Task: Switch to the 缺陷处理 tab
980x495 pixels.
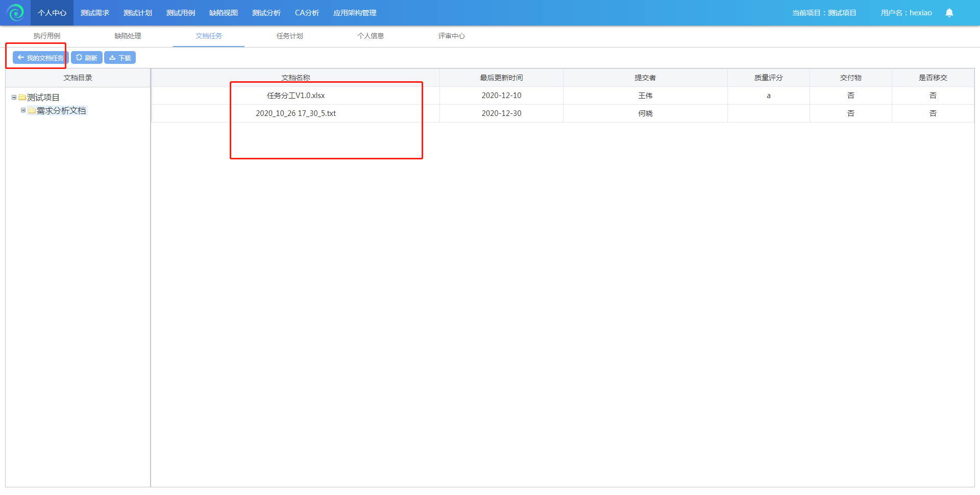Action: pyautogui.click(x=128, y=36)
